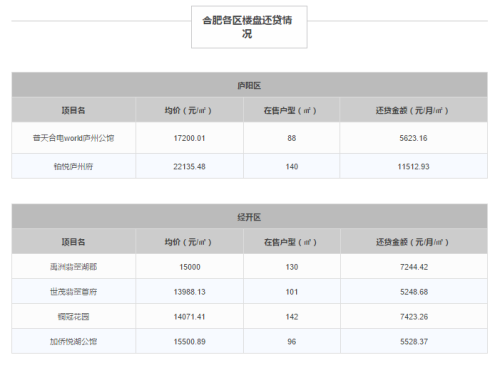
Task: Open the 世茂翡翠首府 project name
Action: click(74, 292)
